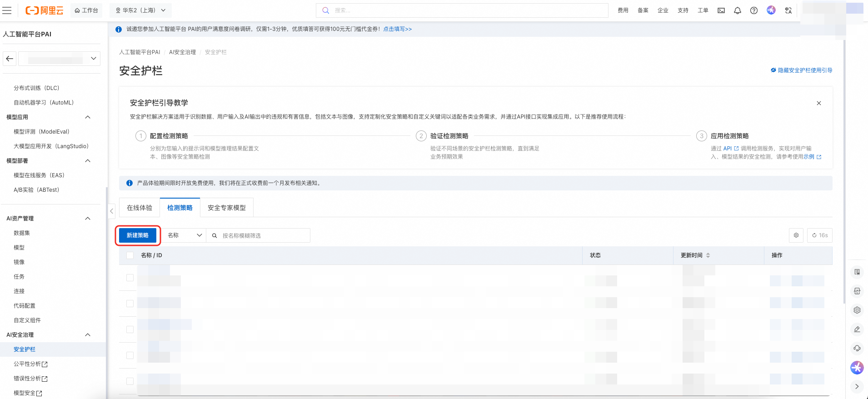Collapse the AI资产管理 section

pyautogui.click(x=88, y=219)
